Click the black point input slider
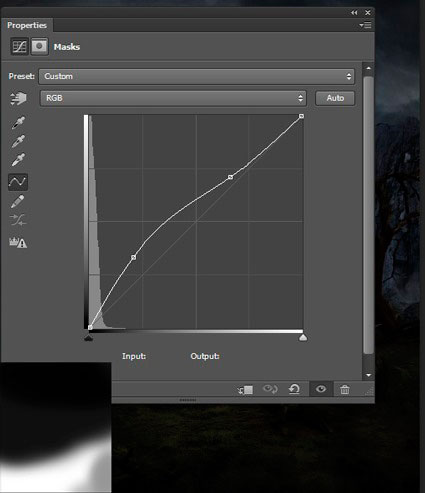This screenshot has width=425, height=493. (88, 338)
